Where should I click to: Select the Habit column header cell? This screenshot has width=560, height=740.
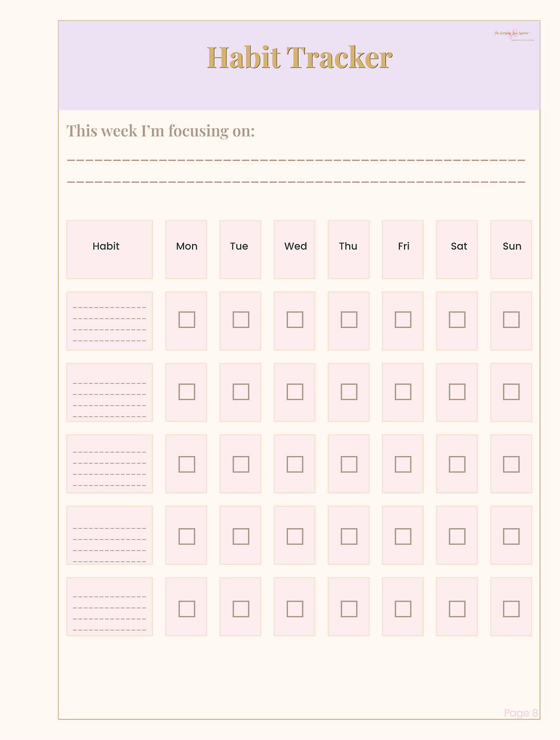[x=110, y=250]
